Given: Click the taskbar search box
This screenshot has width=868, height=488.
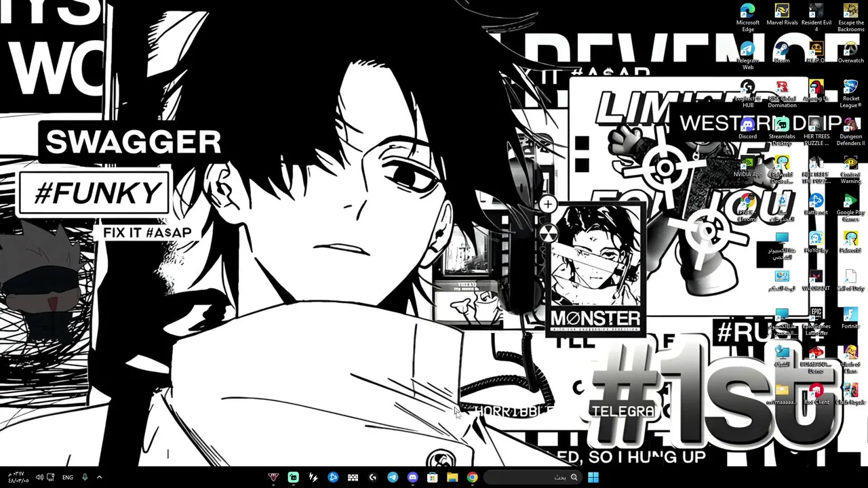Looking at the screenshot, I should pyautogui.click(x=533, y=477).
